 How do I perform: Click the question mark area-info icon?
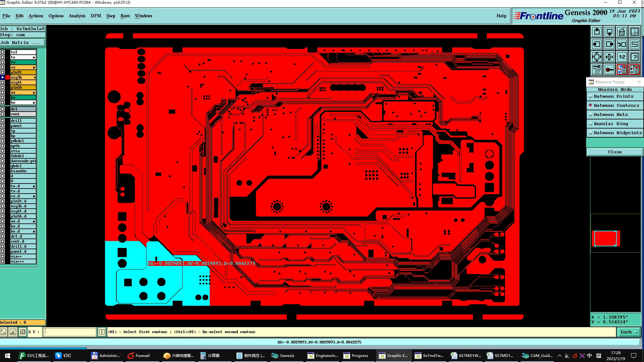635,57
